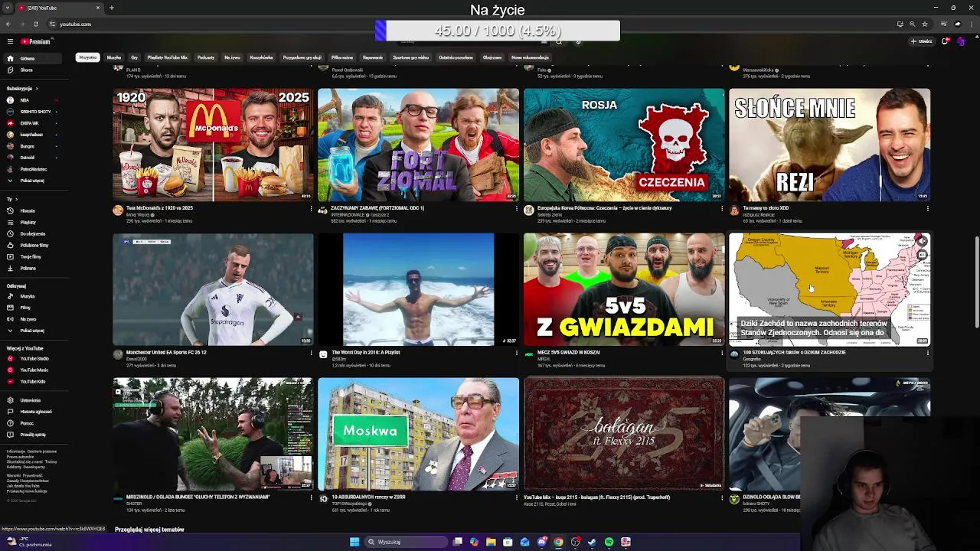Screen dimensions: 980x551
Task: Open the Moskwa ZSRR video thumbnail
Action: (x=418, y=434)
